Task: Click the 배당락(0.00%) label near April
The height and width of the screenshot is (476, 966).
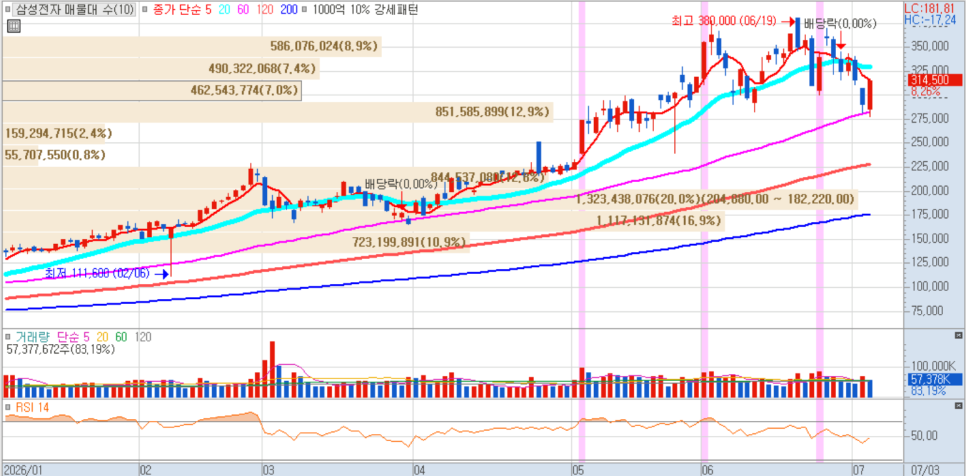Action: click(401, 184)
